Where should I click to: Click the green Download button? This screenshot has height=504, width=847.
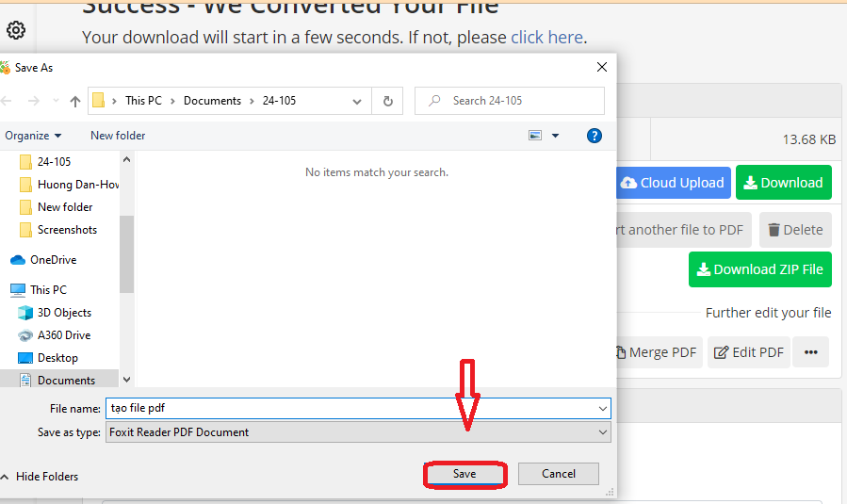tap(783, 183)
